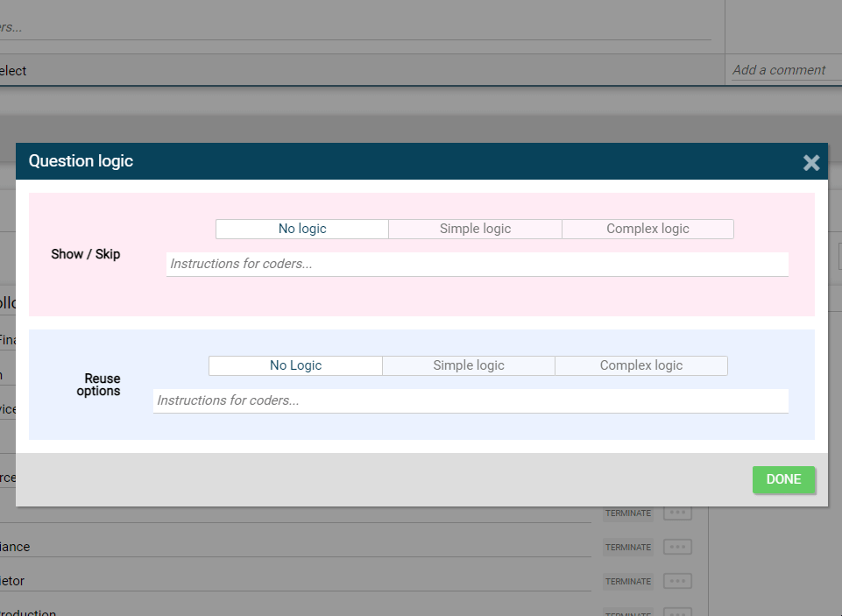Toggle TERMINATE on the 'iance' answer row
Screen dimensions: 842x616
click(628, 547)
